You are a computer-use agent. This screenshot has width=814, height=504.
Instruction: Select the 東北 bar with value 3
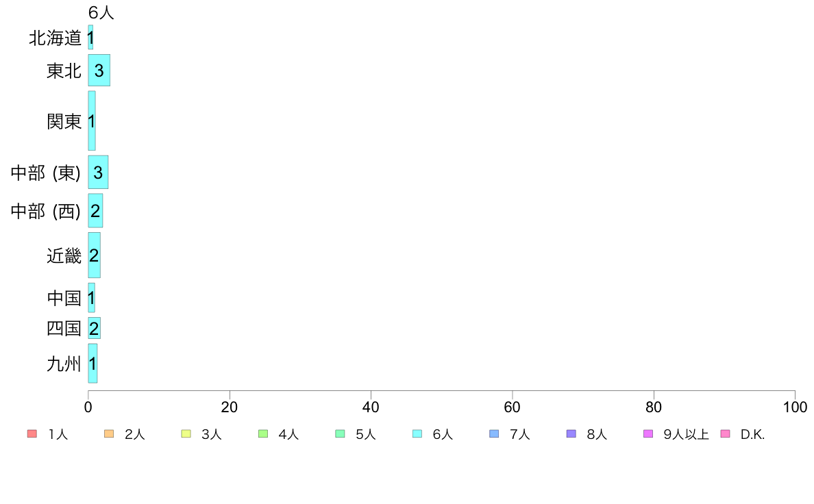(99, 70)
